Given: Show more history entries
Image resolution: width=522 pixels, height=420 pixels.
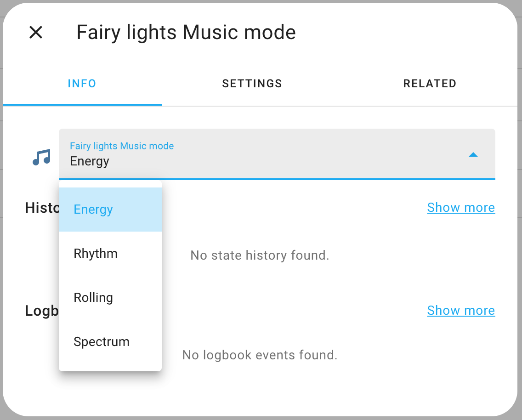Looking at the screenshot, I should coord(461,207).
